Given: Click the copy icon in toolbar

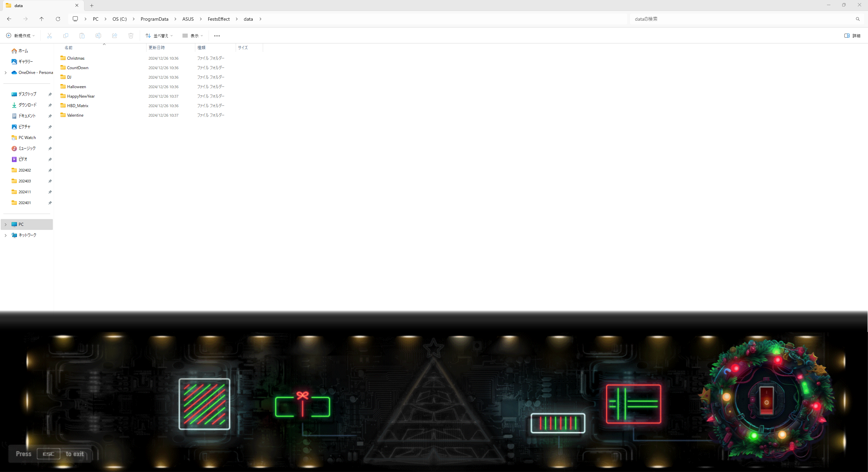Looking at the screenshot, I should [x=66, y=36].
